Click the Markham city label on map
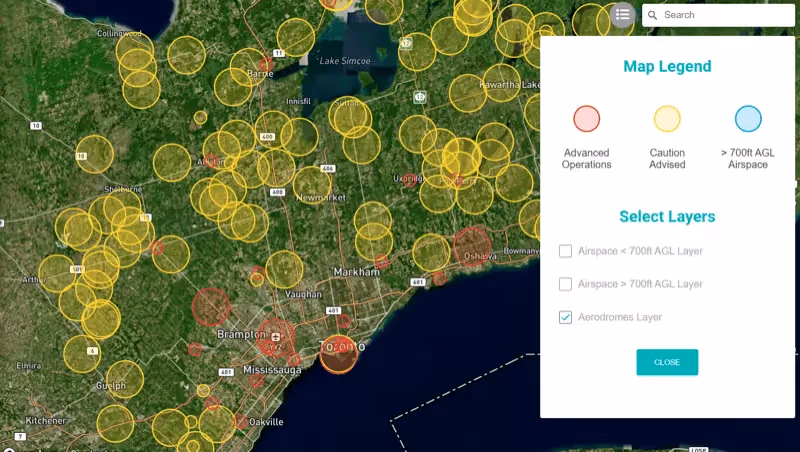The width and height of the screenshot is (800, 452). tap(357, 272)
